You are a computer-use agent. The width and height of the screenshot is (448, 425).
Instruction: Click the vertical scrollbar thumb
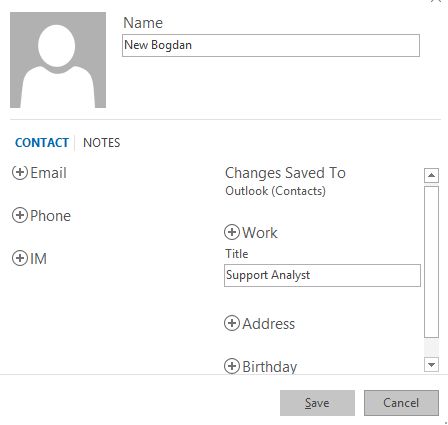pyautogui.click(x=431, y=262)
